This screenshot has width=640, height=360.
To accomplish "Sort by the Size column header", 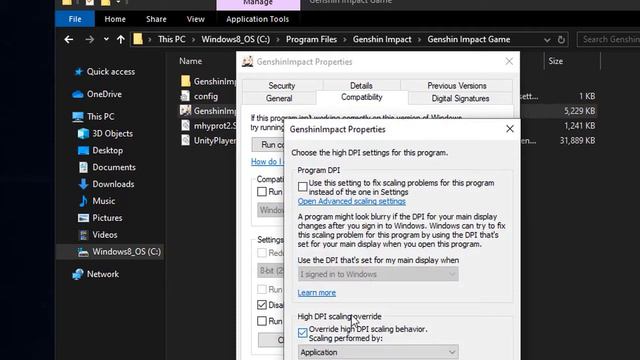I will point(556,61).
